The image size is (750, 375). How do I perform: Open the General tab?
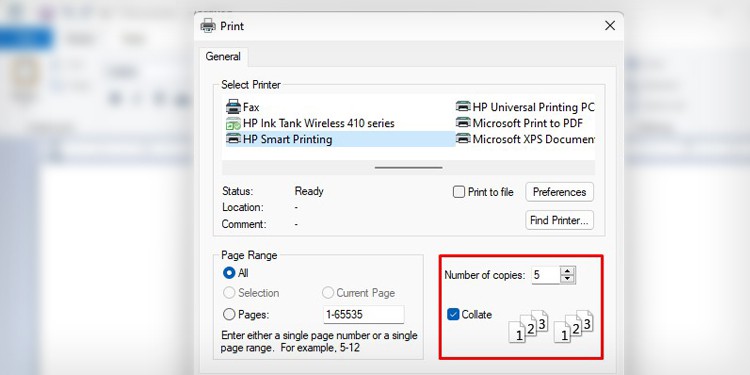point(223,56)
